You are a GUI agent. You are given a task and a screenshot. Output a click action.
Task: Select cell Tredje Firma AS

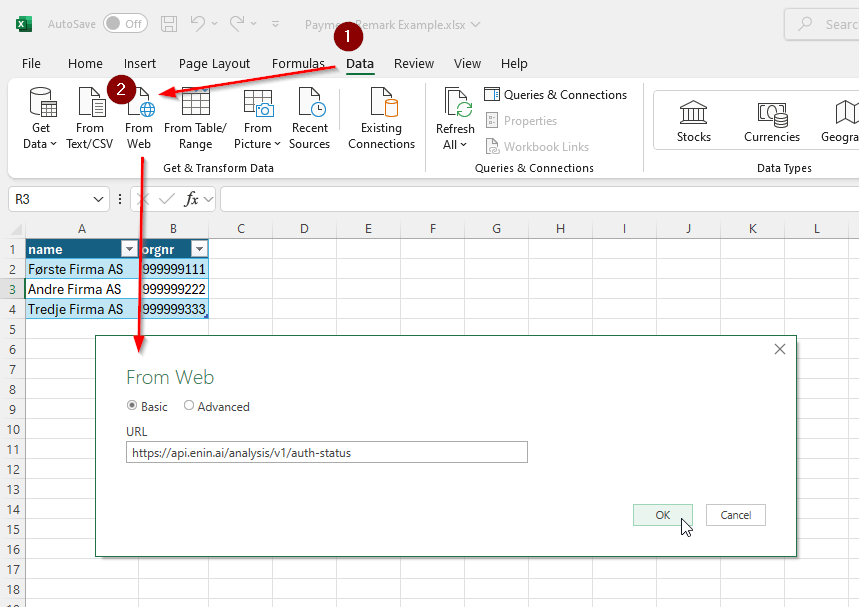(82, 309)
